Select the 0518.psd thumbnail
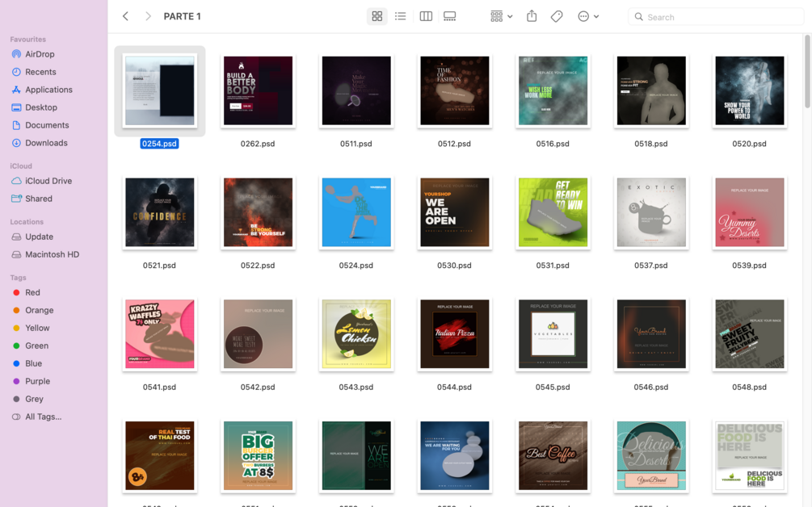 click(x=651, y=90)
